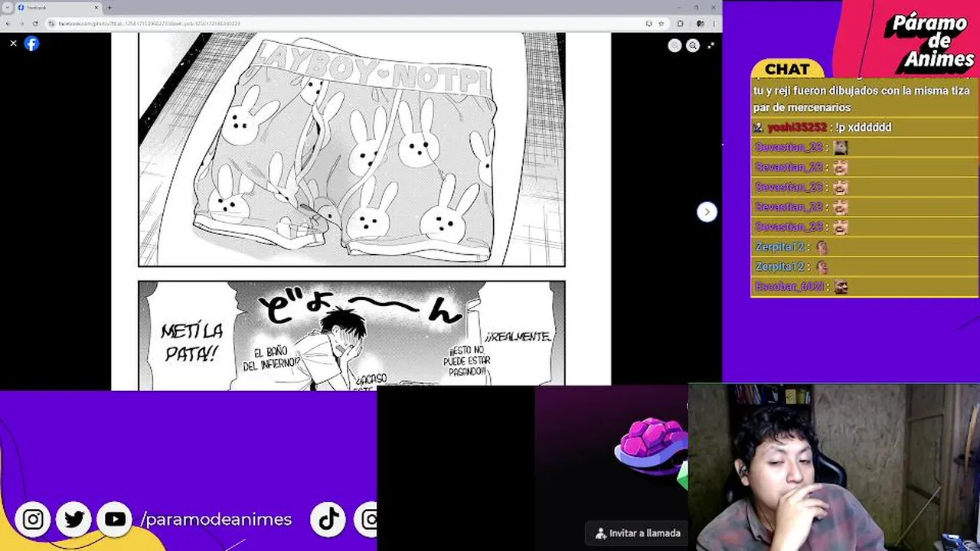Close the Facebook photo viewer with X
The image size is (980, 551).
pyautogui.click(x=13, y=44)
